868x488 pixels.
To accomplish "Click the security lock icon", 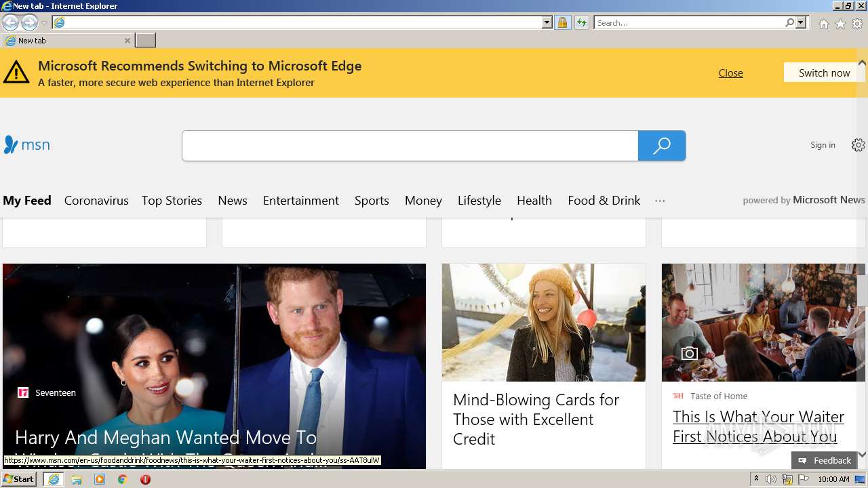I will pos(562,22).
